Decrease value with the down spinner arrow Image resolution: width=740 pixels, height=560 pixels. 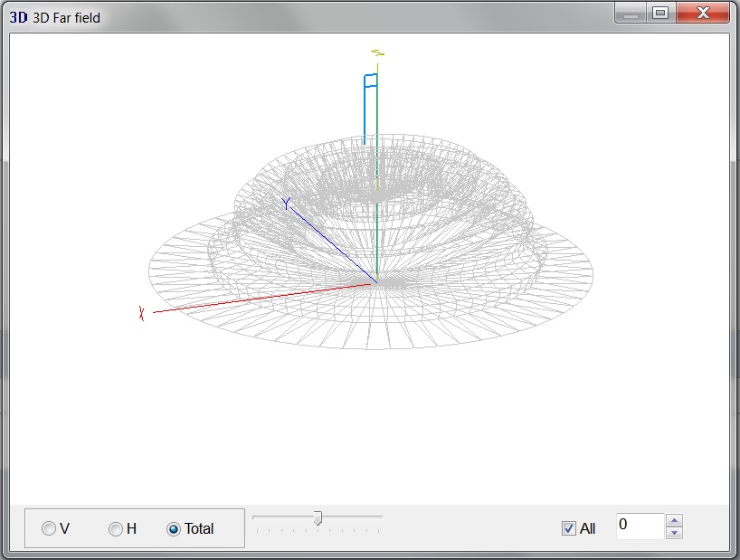(674, 533)
